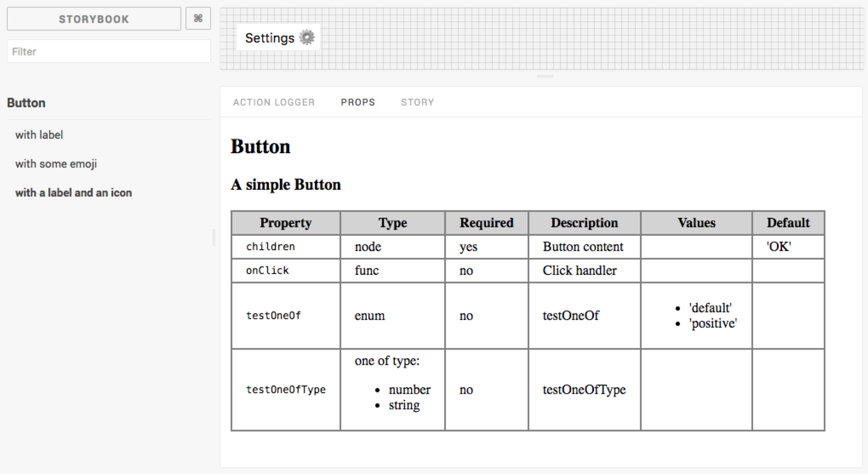Screen dimensions: 868x474
Task: Click the gear icon beside Settings
Action: click(307, 37)
